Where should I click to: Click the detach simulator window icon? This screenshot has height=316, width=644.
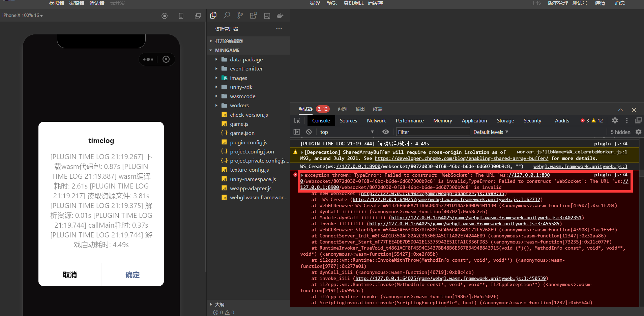click(x=198, y=16)
